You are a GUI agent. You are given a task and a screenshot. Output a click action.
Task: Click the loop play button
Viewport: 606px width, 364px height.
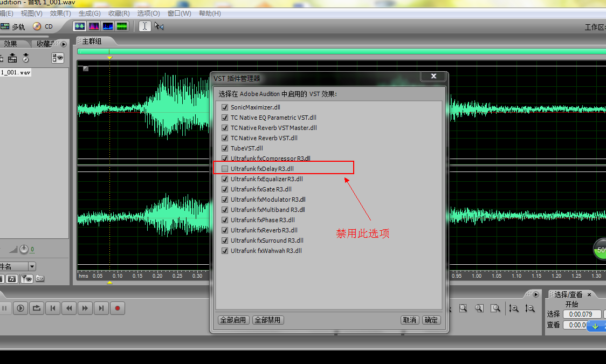click(37, 308)
